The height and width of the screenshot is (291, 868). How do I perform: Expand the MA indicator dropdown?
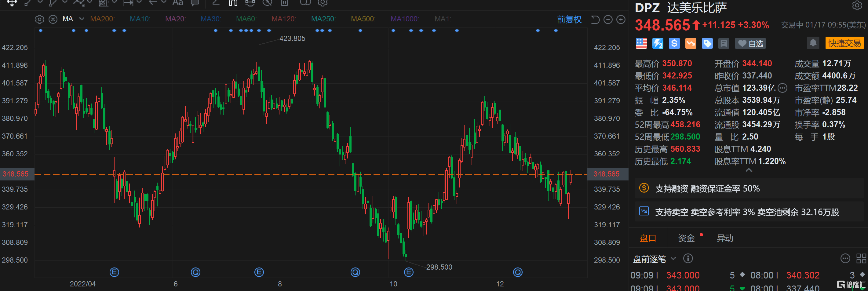[x=82, y=19]
